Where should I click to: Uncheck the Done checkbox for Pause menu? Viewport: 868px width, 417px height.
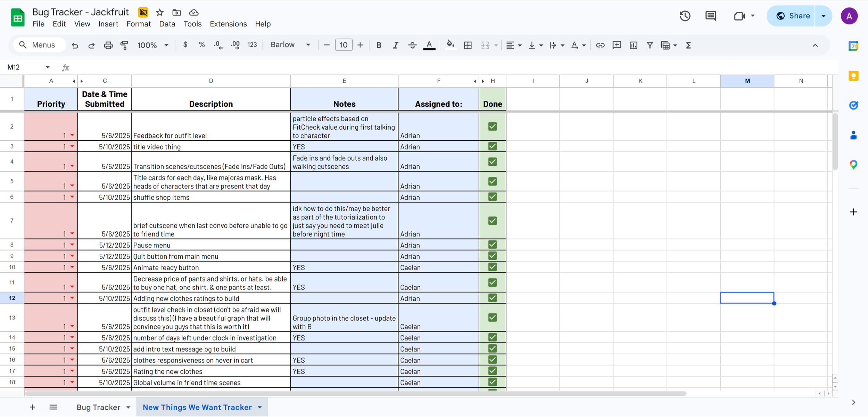(492, 244)
